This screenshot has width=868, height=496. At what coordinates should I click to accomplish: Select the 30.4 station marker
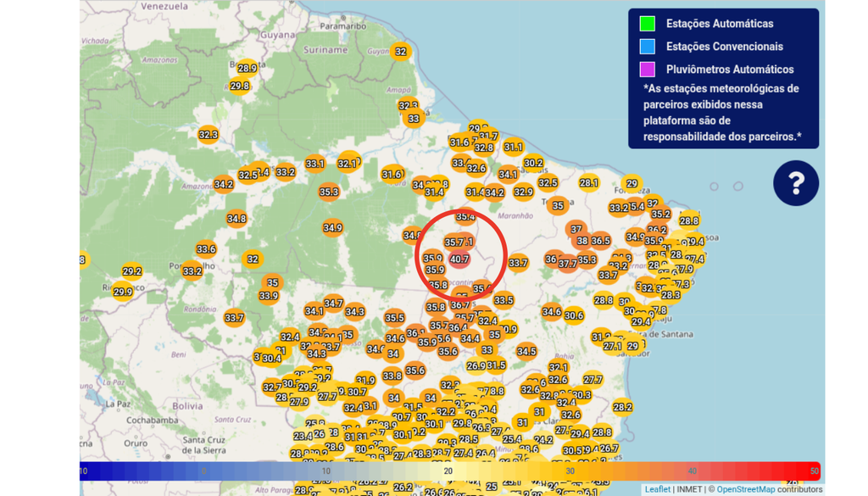(271, 358)
